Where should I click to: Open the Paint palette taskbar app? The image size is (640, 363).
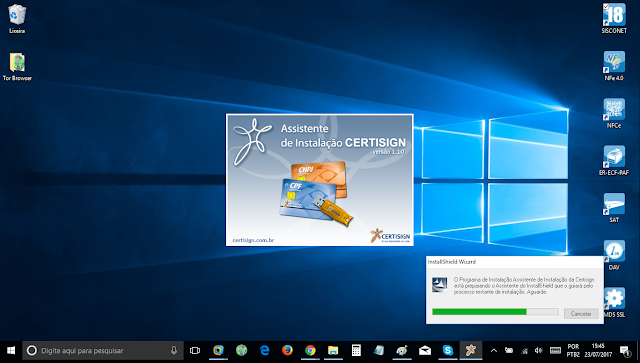tap(402, 351)
